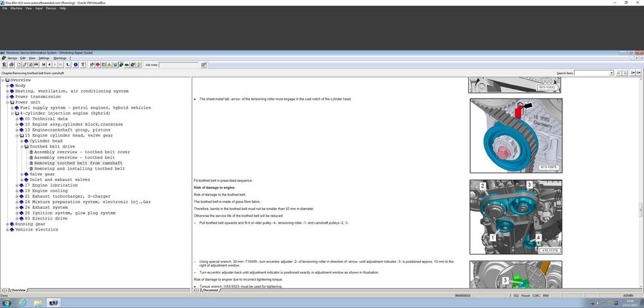Select Removing toothed belt from camshaft
The height and width of the screenshot is (308, 644).
click(79, 163)
